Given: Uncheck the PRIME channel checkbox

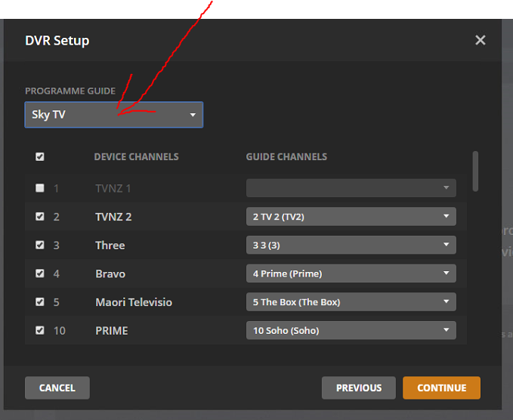Looking at the screenshot, I should click(x=40, y=331).
